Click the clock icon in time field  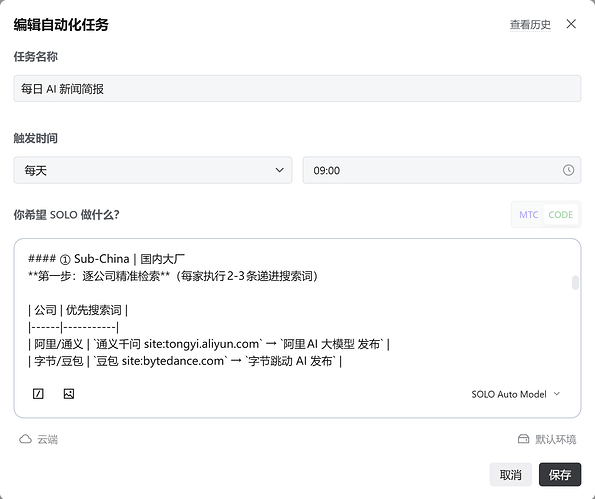click(x=568, y=170)
